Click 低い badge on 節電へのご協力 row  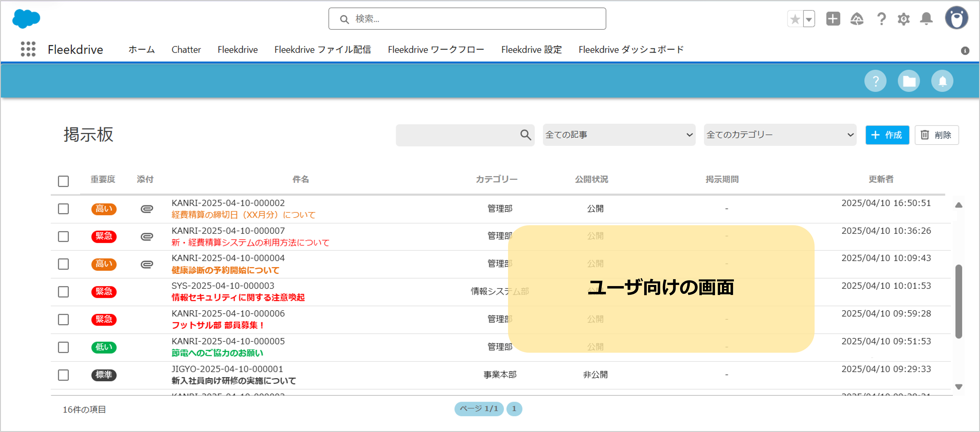point(104,347)
